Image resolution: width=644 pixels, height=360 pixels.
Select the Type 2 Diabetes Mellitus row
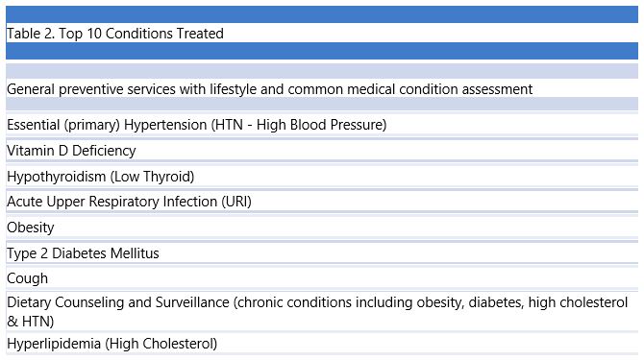[x=322, y=253]
